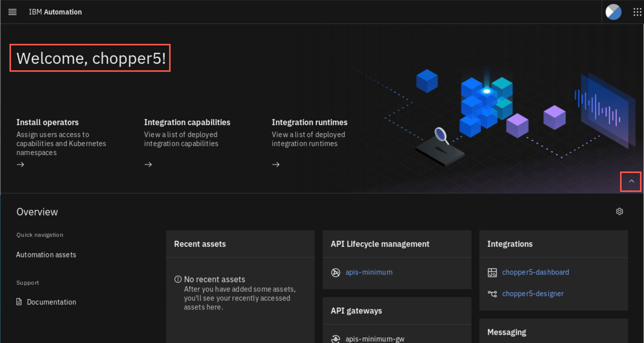This screenshot has width=644, height=343.
Task: Click the No recent assets info icon
Action: [178, 279]
